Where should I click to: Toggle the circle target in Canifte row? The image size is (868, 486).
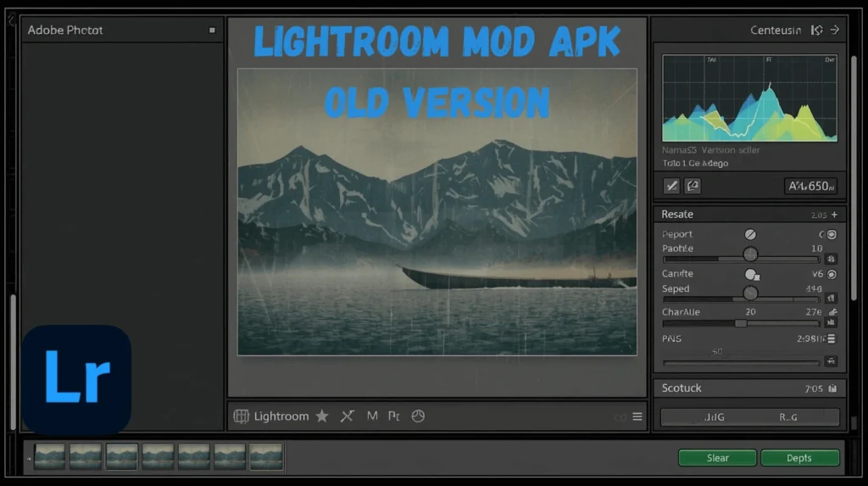[832, 274]
